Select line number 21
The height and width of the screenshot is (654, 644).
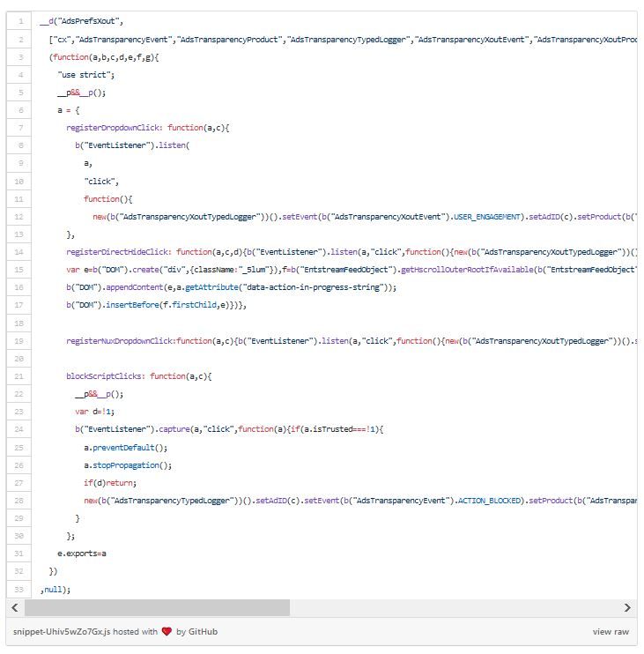coord(19,376)
